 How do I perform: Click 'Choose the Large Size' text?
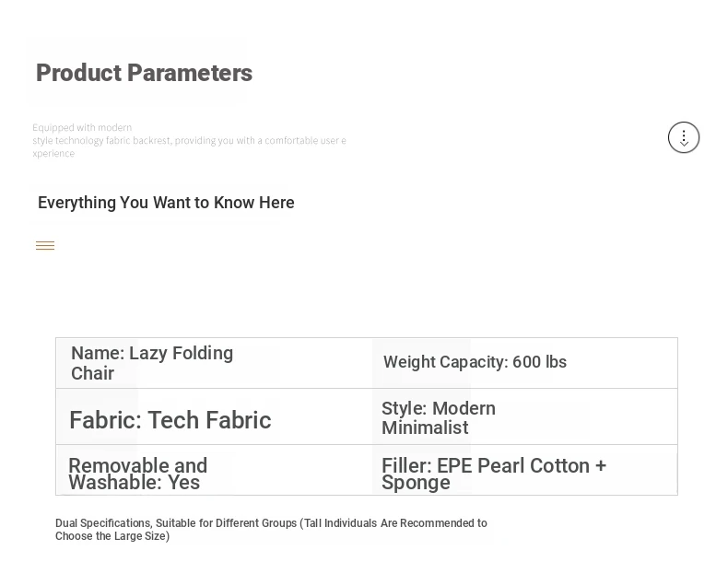point(112,536)
